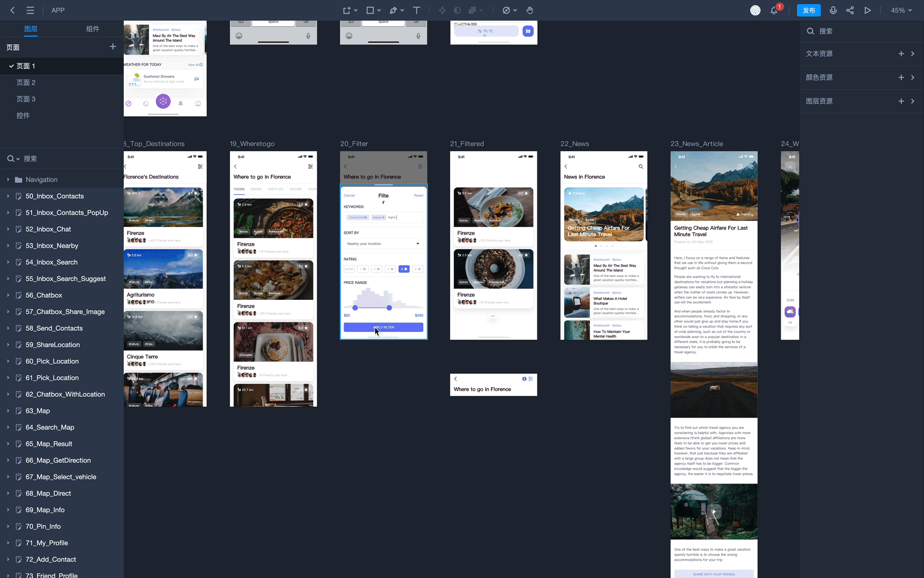Go back using the top-left arrow

(x=12, y=10)
